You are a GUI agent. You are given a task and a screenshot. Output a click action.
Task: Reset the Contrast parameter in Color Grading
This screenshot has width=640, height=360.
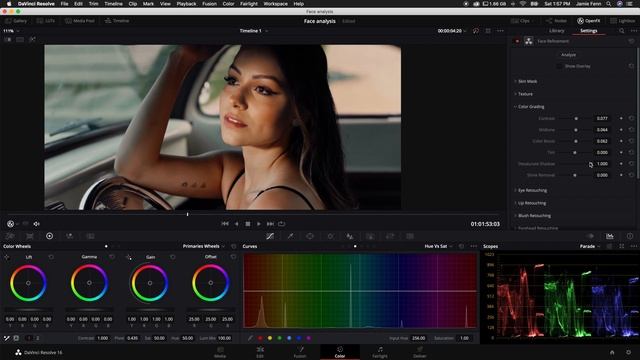point(631,118)
